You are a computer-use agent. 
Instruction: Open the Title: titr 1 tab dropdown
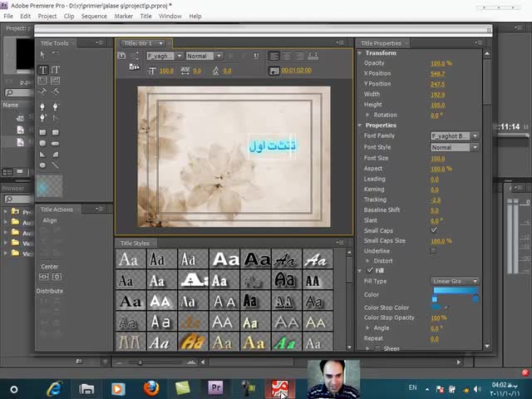(x=160, y=43)
